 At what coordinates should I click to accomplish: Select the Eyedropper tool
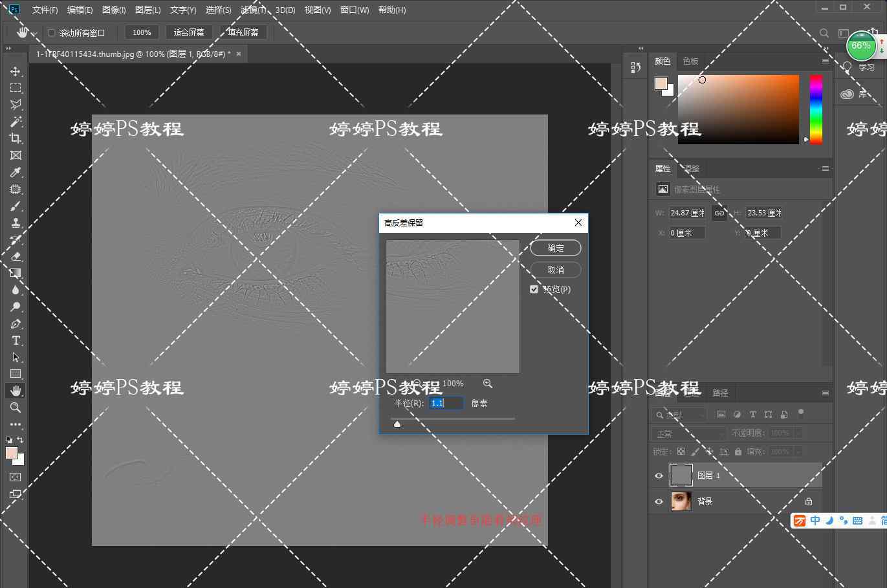click(x=16, y=172)
